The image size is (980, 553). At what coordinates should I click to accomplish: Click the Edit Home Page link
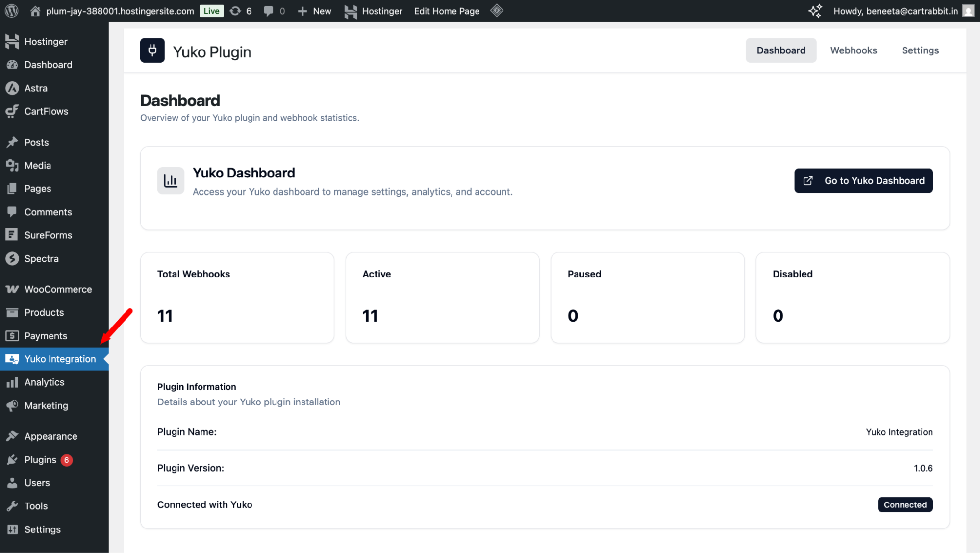click(x=446, y=11)
